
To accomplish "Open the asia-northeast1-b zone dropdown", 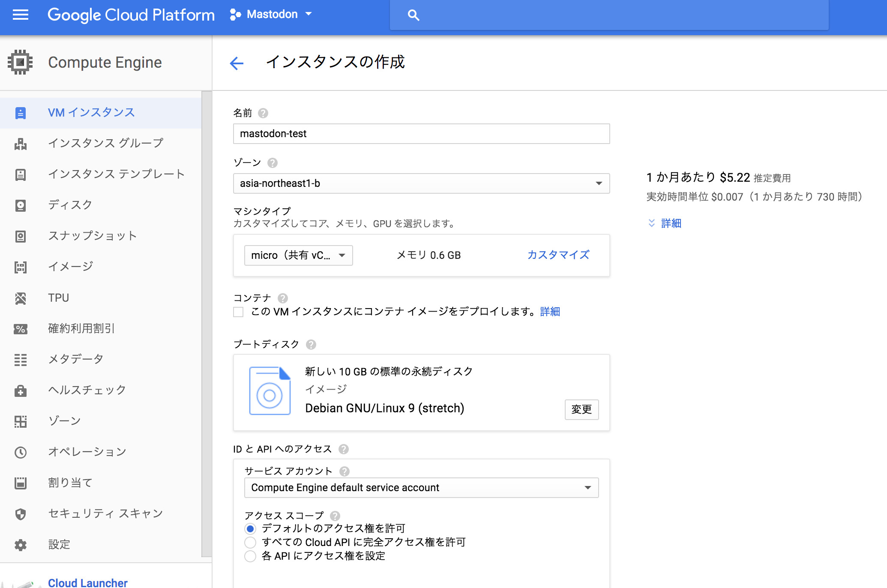I will (x=421, y=183).
